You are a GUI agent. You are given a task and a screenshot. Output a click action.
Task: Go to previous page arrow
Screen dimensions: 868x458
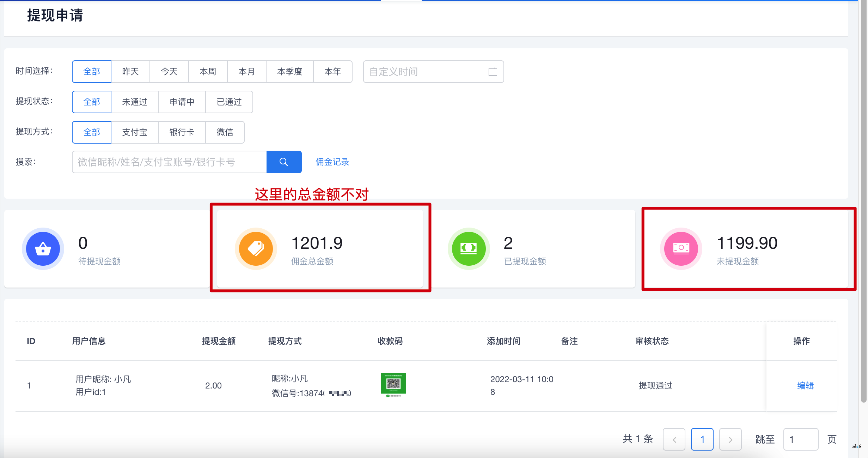pos(674,439)
